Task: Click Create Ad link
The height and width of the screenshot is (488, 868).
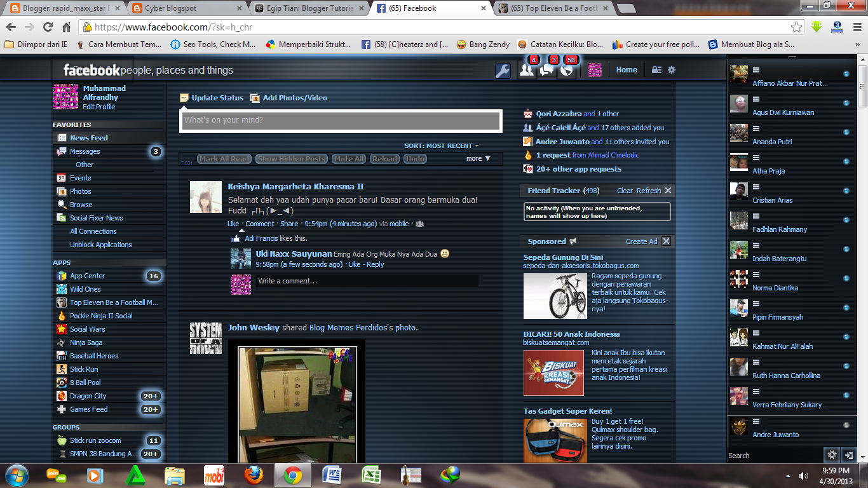Action: [x=641, y=241]
